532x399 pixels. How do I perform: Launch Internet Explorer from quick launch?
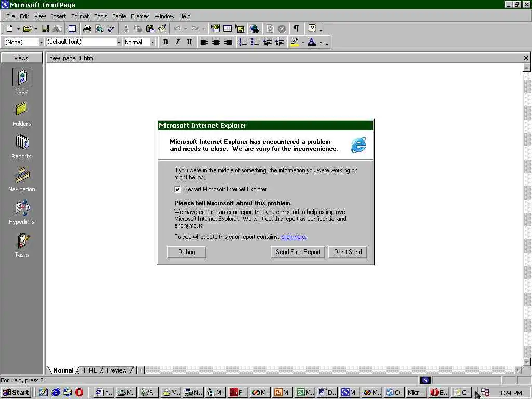[56, 393]
